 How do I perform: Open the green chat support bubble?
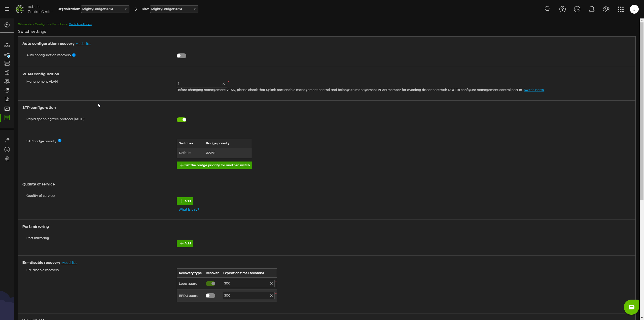631,307
